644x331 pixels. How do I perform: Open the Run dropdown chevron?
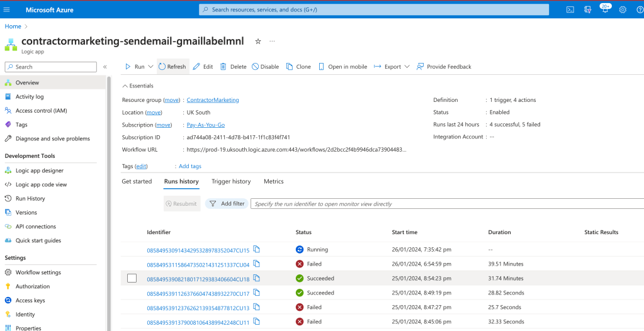pos(150,67)
